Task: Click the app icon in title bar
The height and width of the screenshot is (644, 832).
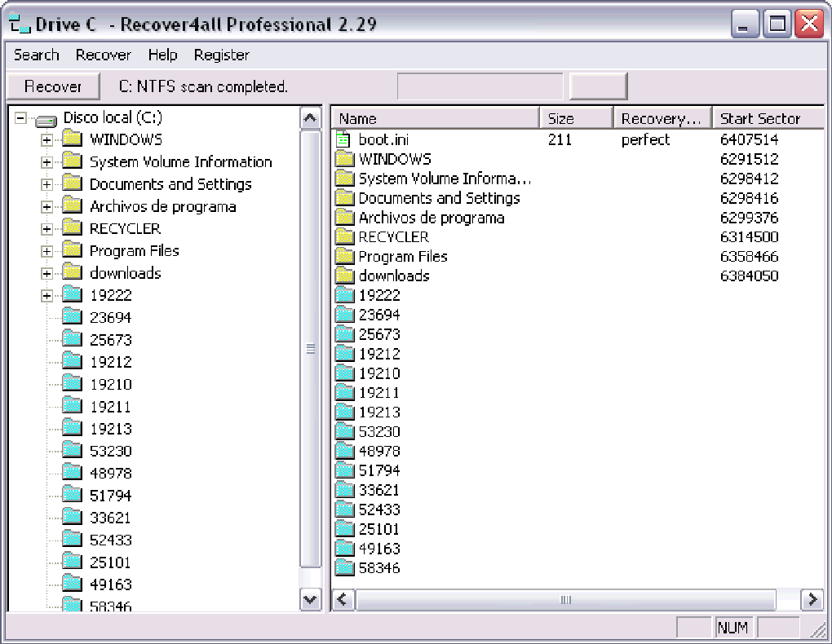Action: [20, 24]
